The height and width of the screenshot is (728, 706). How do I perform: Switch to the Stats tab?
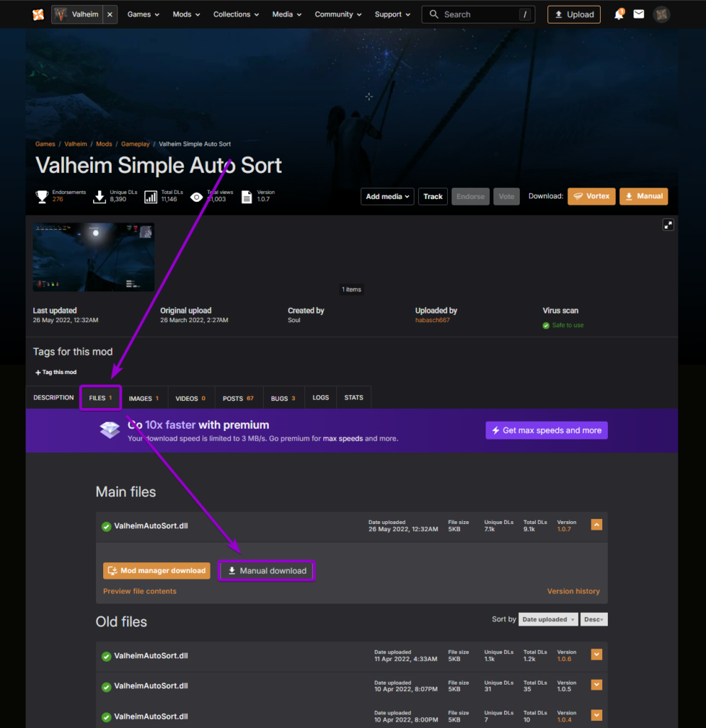tap(353, 398)
